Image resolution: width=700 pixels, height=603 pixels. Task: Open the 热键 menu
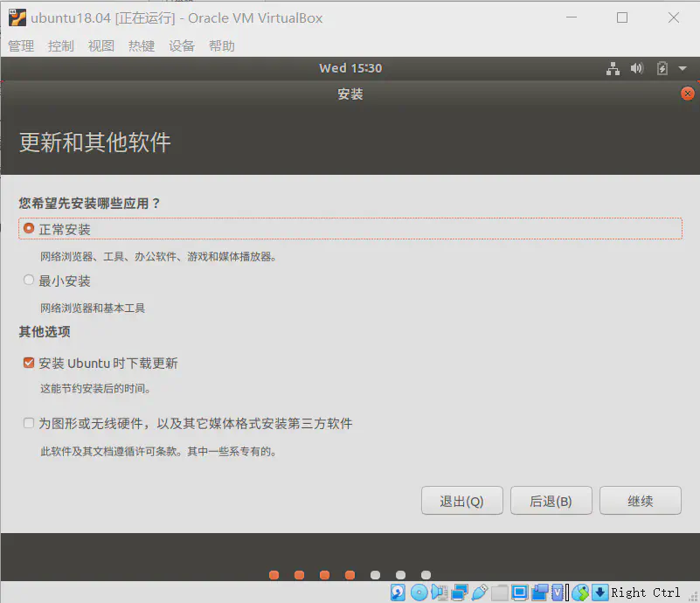pos(141,46)
